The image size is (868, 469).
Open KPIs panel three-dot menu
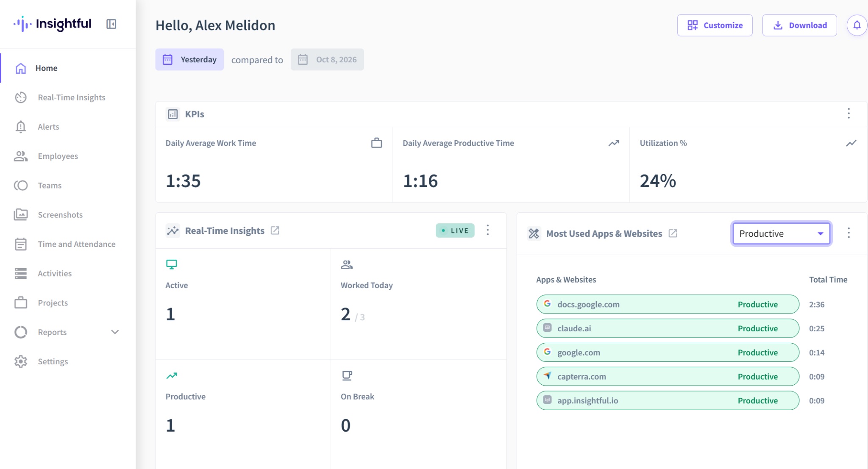[x=849, y=114]
